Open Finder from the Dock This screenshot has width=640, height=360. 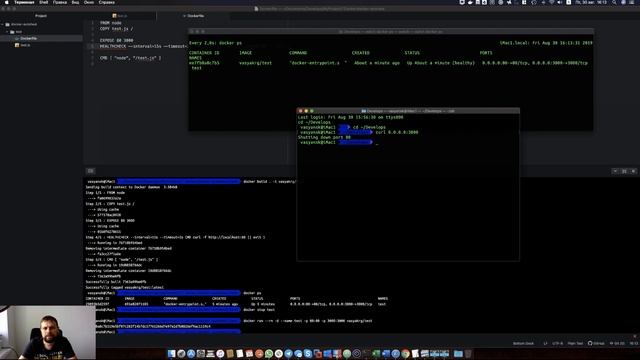171,353
